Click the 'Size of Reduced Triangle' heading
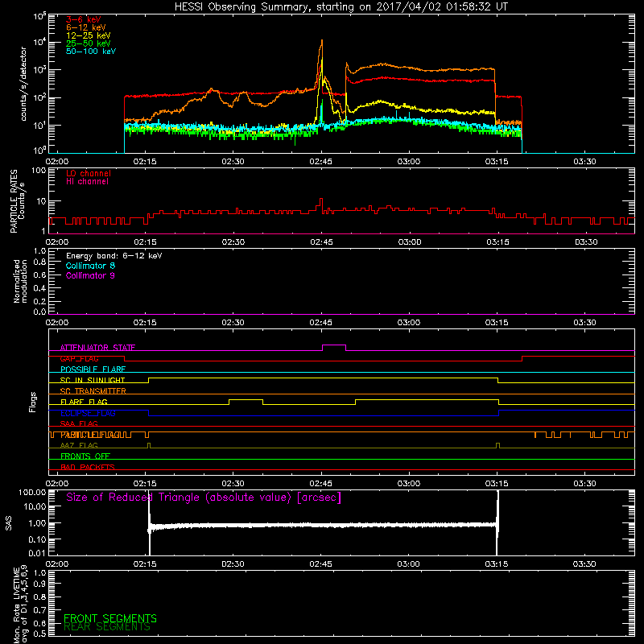Image resolution: width=644 pixels, height=644 pixels. pyautogui.click(x=204, y=497)
